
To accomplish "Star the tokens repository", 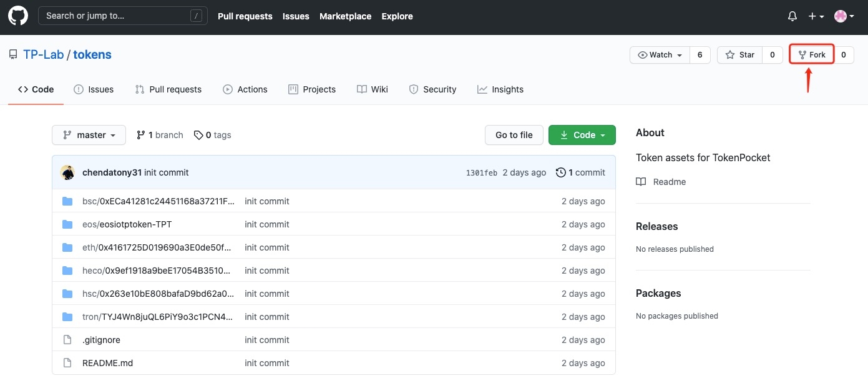I will (x=740, y=55).
